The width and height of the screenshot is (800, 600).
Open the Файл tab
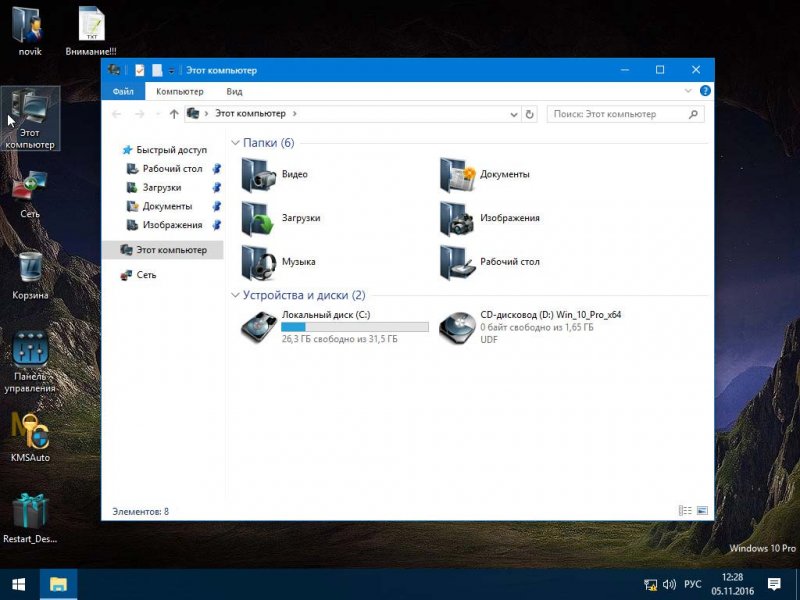point(123,91)
